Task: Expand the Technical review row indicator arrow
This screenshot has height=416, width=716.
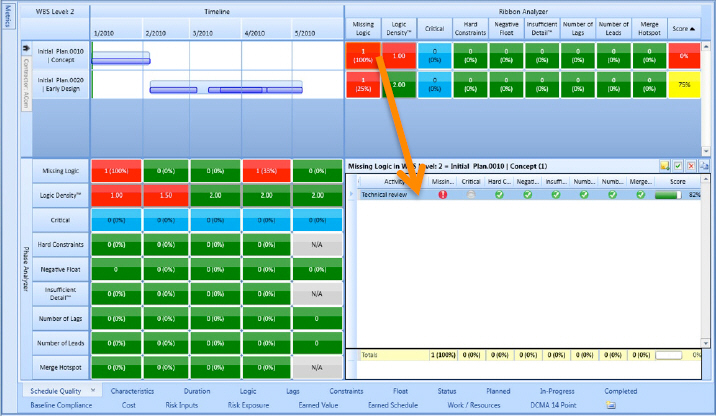Action: point(351,195)
